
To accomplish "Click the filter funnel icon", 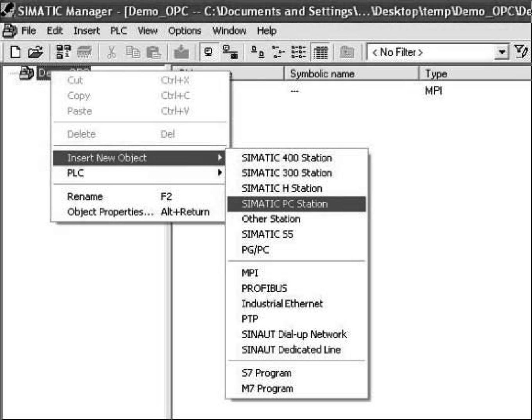I will click(521, 52).
